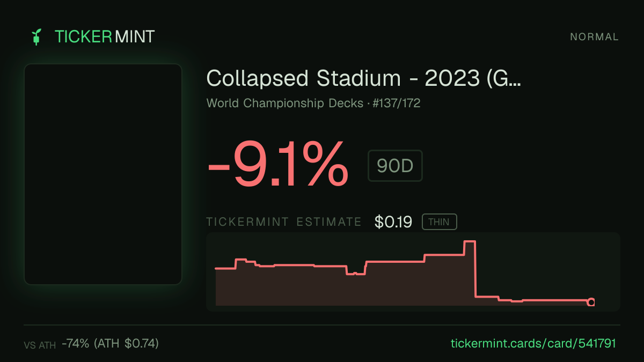Screen dimensions: 644x362
Task: Click the $0.19 estimate value
Action: [393, 222]
